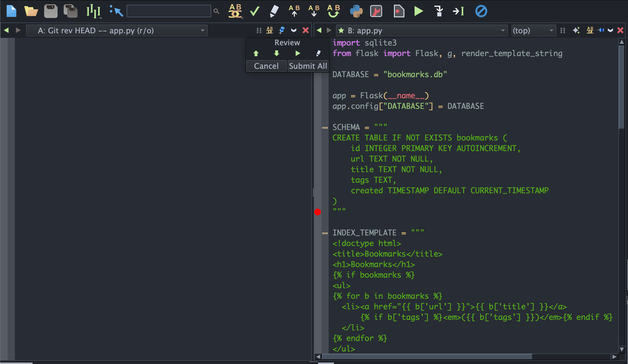Toggle the blue pushpin in pane B

[601, 30]
